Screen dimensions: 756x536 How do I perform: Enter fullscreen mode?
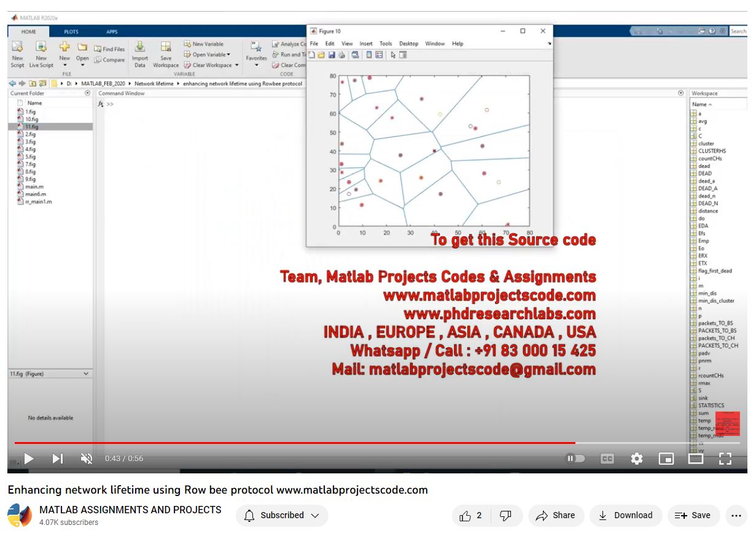point(725,459)
